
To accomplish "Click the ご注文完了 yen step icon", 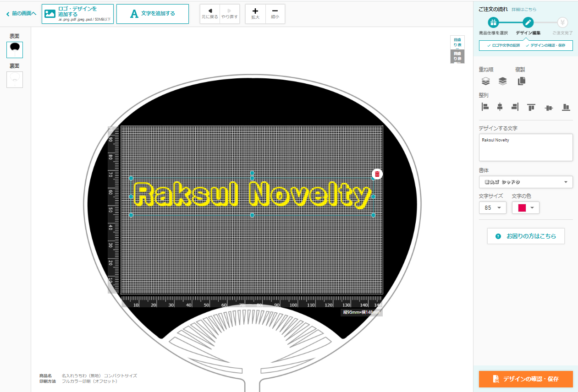I will point(563,22).
